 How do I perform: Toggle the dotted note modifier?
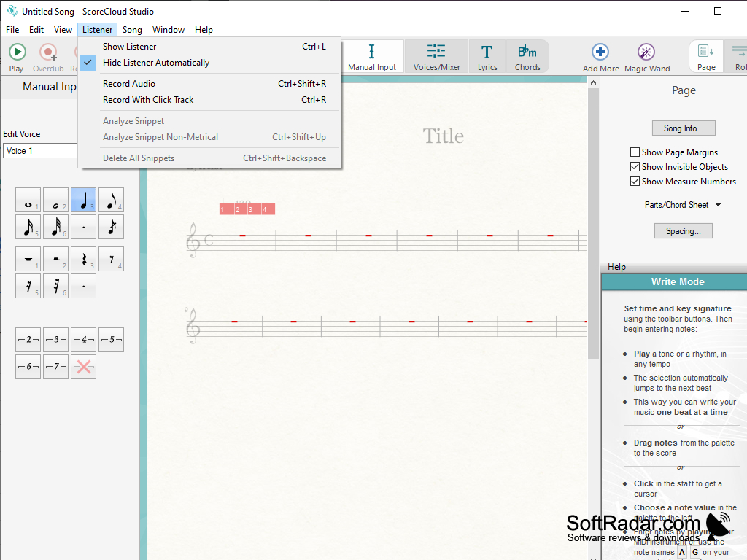click(83, 227)
